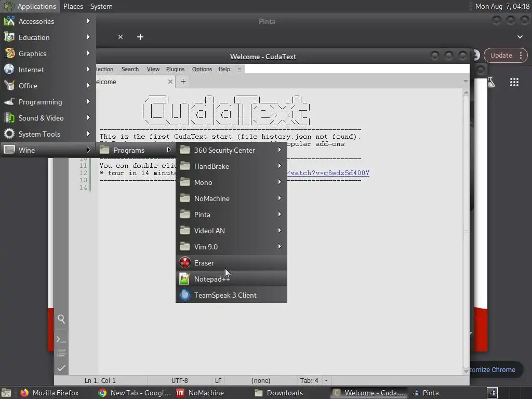This screenshot has height=399, width=532.
Task: Open Chrome Labs flask icon
Action: [491, 82]
